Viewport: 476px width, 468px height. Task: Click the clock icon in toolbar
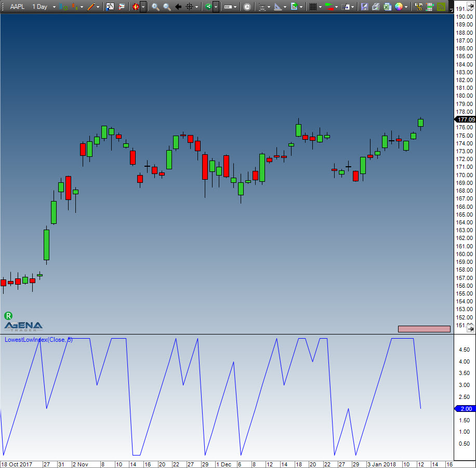click(x=247, y=7)
